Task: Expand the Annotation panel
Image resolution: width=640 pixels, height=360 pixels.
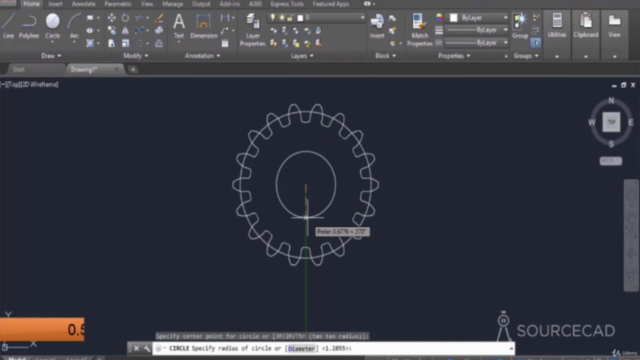Action: [202, 56]
